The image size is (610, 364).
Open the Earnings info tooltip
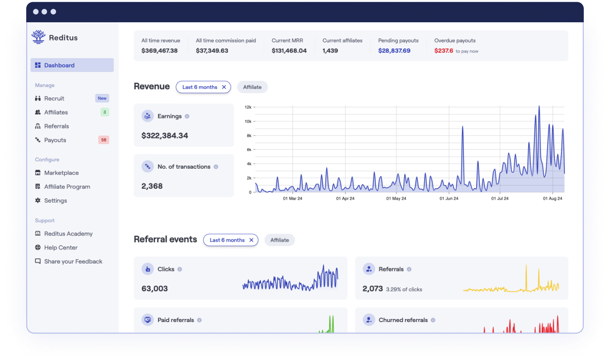point(188,116)
